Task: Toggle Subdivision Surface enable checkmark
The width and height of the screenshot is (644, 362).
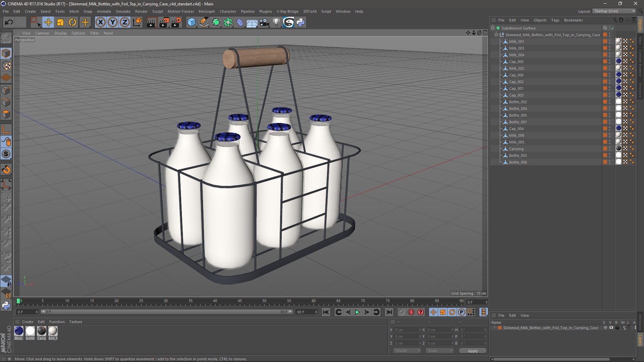Action: point(612,28)
